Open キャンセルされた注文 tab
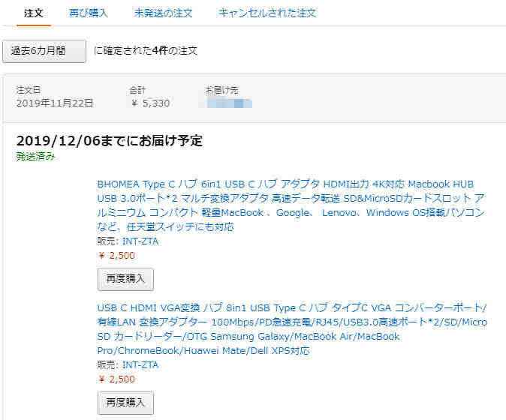 pos(267,13)
